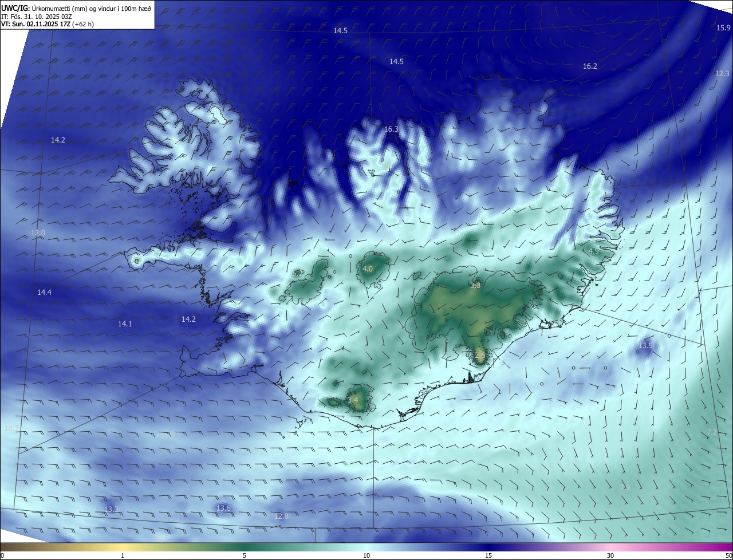
Task: Click the map value '13.6'
Action: tap(223, 508)
